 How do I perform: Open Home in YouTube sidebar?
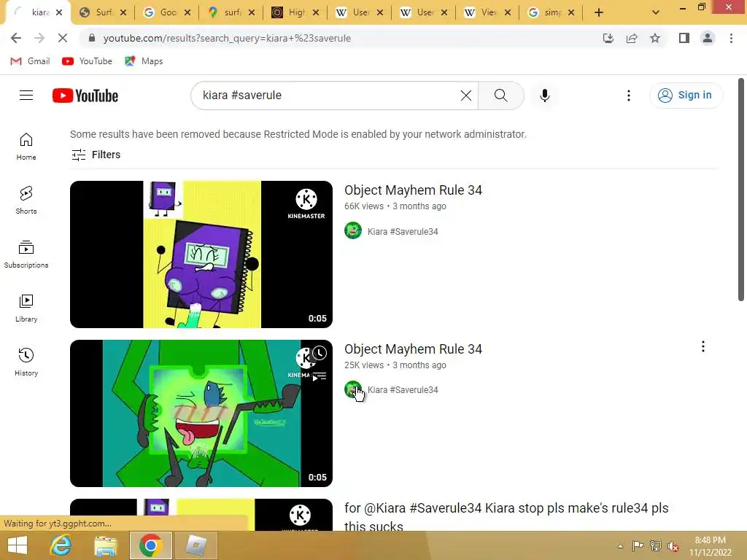(26, 146)
